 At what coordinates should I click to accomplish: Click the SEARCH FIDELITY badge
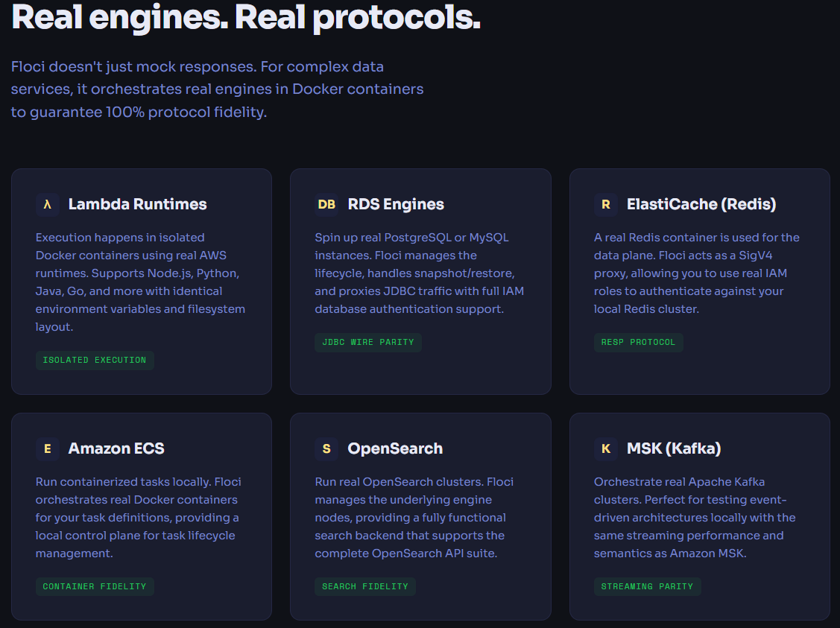(364, 586)
